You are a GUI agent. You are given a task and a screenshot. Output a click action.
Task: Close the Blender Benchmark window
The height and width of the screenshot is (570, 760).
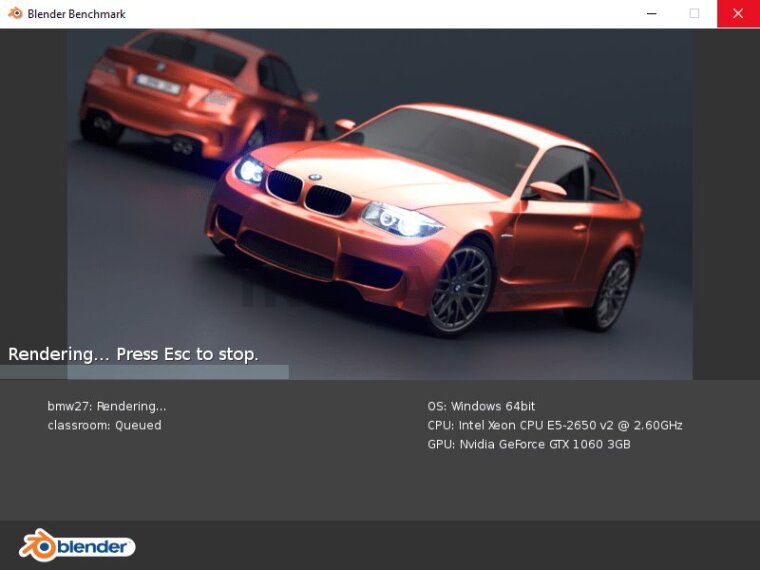(x=738, y=14)
